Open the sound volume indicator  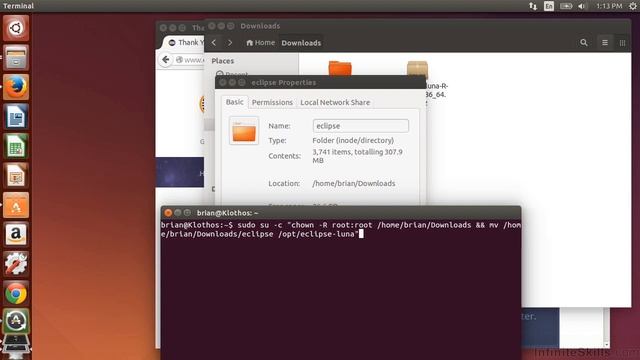point(582,6)
